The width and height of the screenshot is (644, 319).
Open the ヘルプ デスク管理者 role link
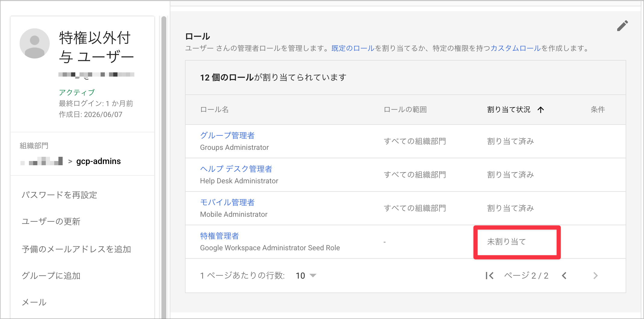[x=236, y=169]
